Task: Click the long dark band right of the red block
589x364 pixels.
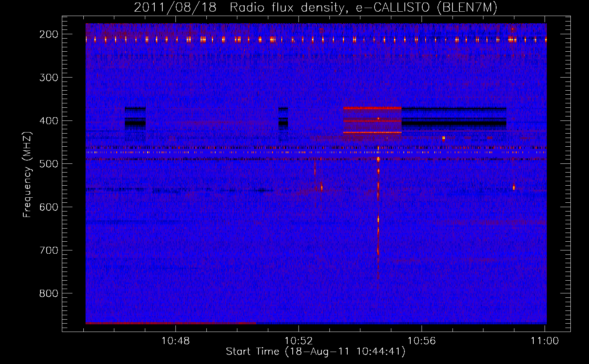Action: (x=454, y=119)
